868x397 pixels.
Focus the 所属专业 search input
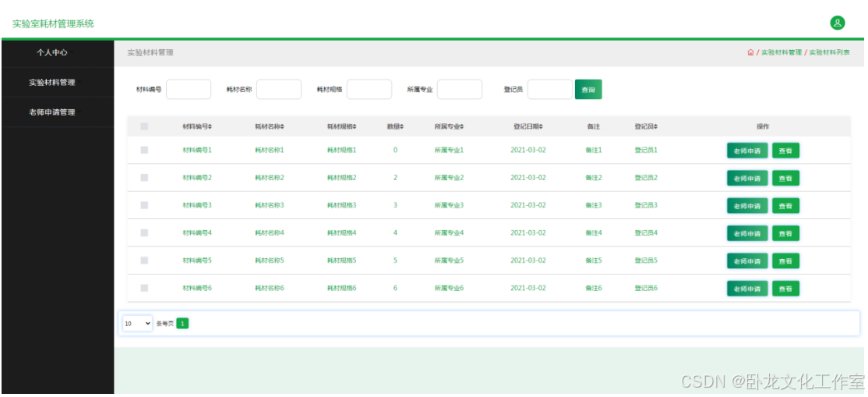460,89
